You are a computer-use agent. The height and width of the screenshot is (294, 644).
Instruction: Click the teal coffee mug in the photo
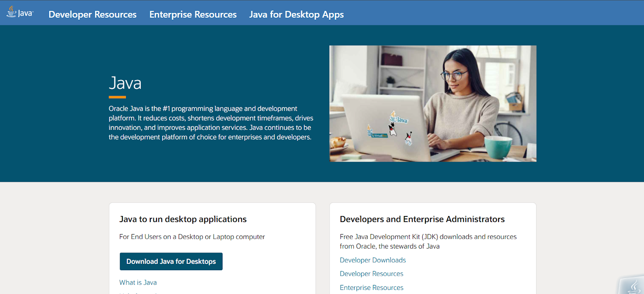tap(497, 148)
